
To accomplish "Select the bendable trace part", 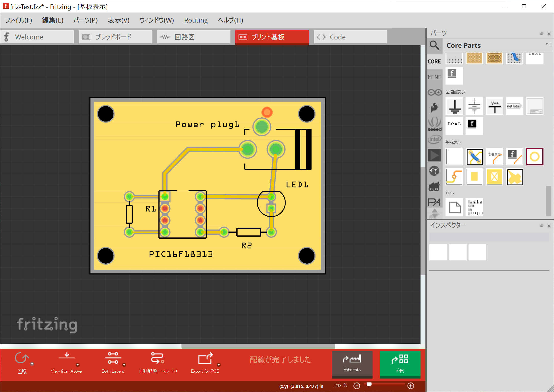I will click(454, 177).
